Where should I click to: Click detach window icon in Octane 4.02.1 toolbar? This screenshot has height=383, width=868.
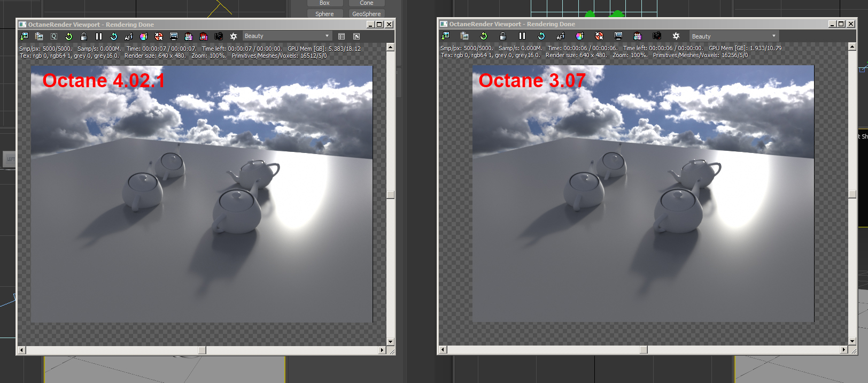tap(356, 36)
